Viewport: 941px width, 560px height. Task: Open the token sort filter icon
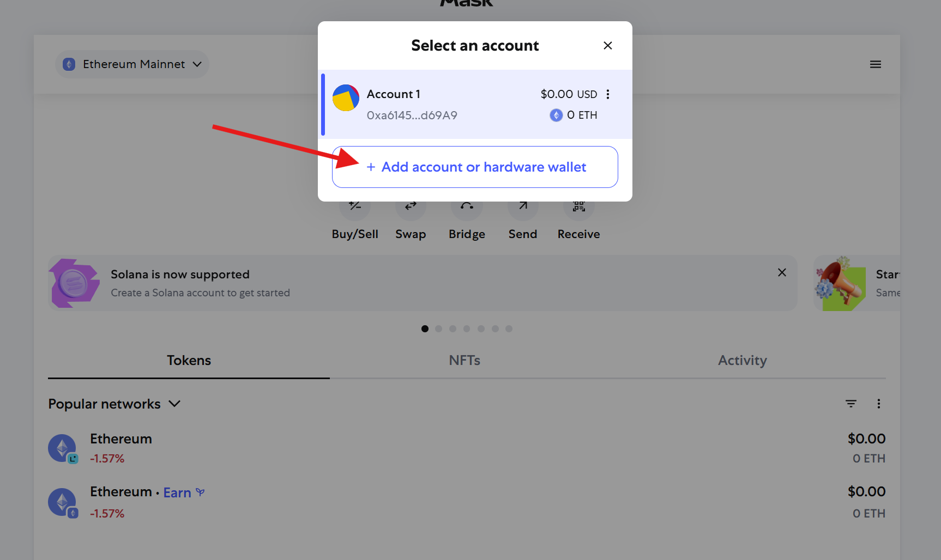tap(851, 404)
